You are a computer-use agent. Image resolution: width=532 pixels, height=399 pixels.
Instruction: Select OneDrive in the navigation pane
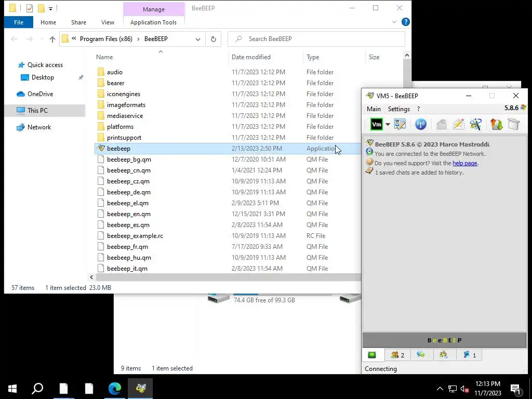40,94
